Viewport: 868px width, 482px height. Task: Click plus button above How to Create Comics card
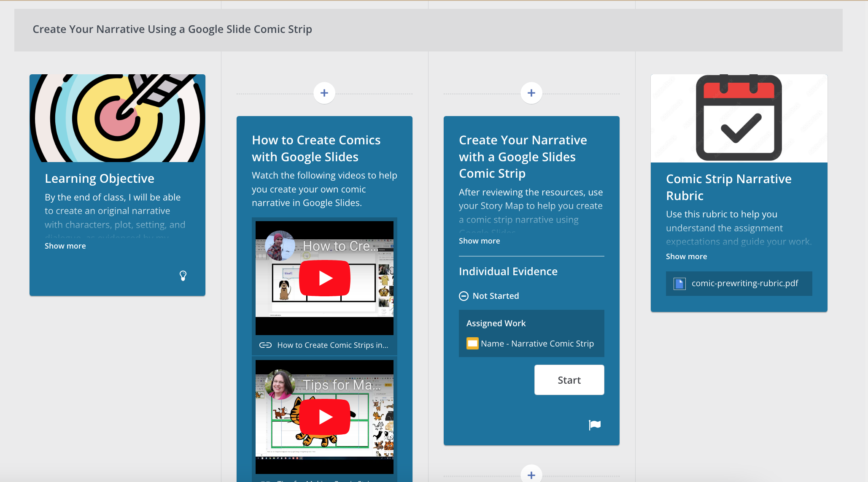324,93
